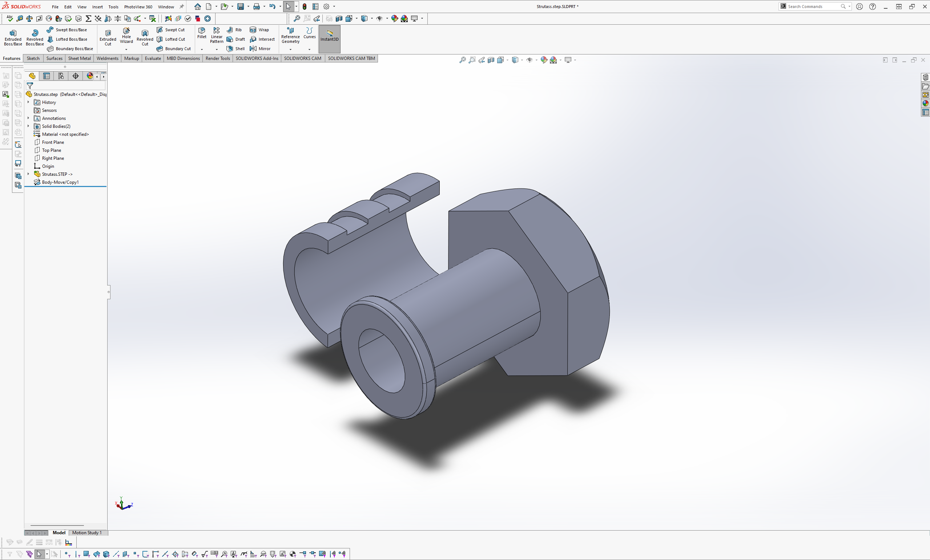Open the FeatureManager Design Tree tab icon
930x560 pixels.
click(32, 76)
